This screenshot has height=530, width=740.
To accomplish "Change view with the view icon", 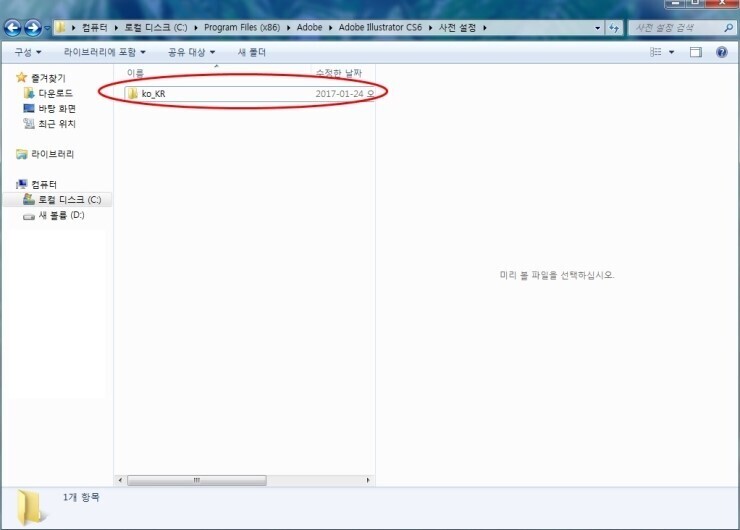I will coord(656,52).
